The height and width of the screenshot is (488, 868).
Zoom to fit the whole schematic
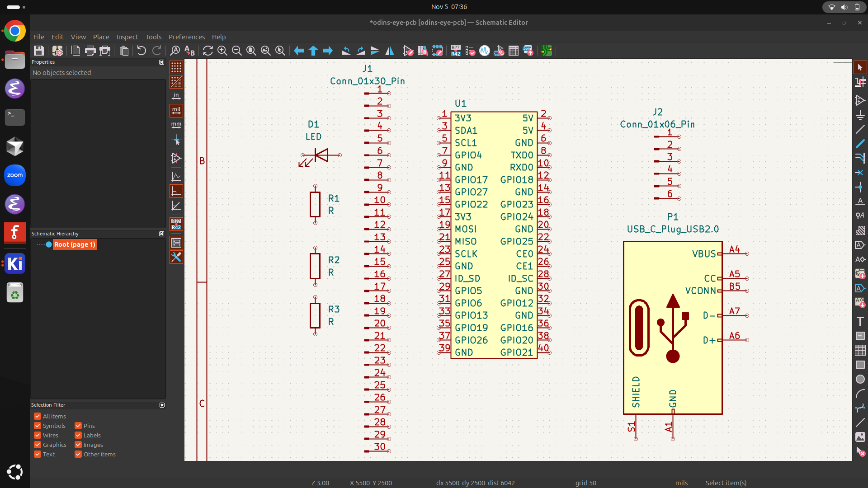251,51
